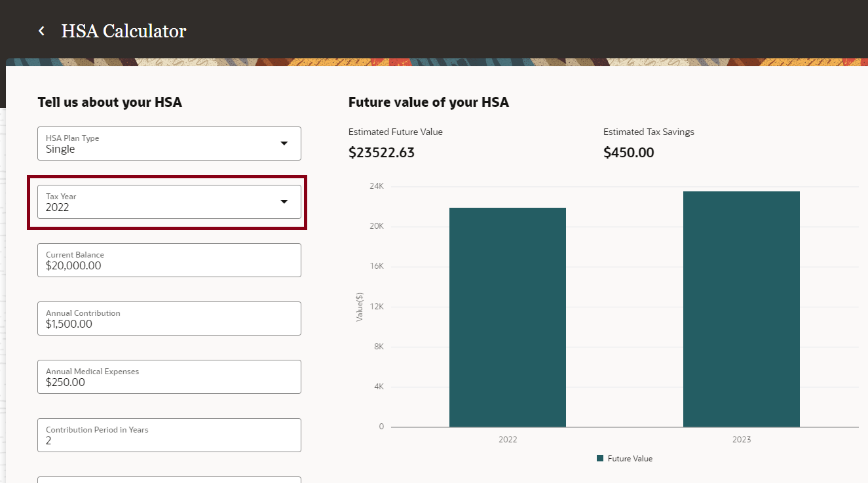
Task: Click the Estimated Future Value amount $23522.63
Action: click(381, 153)
